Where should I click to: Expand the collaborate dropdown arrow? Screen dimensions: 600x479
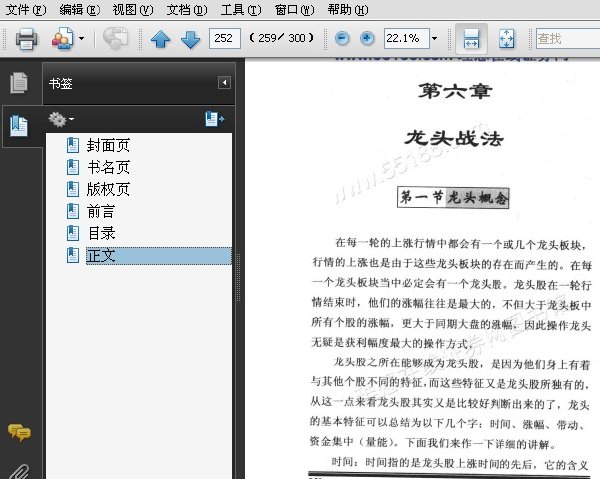point(81,38)
